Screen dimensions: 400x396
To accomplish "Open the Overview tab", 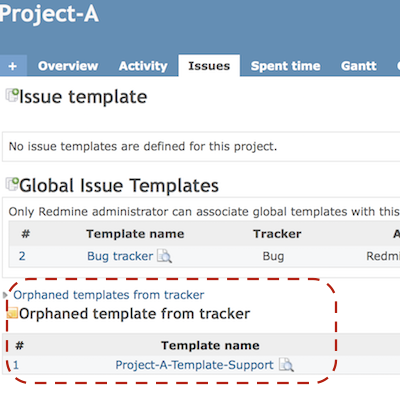I will click(x=68, y=66).
